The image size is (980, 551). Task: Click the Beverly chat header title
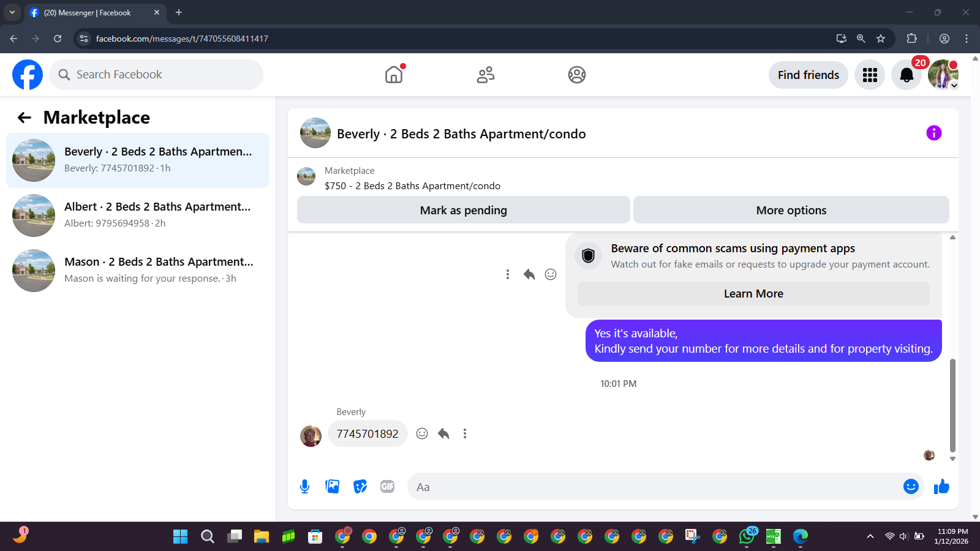coord(461,133)
